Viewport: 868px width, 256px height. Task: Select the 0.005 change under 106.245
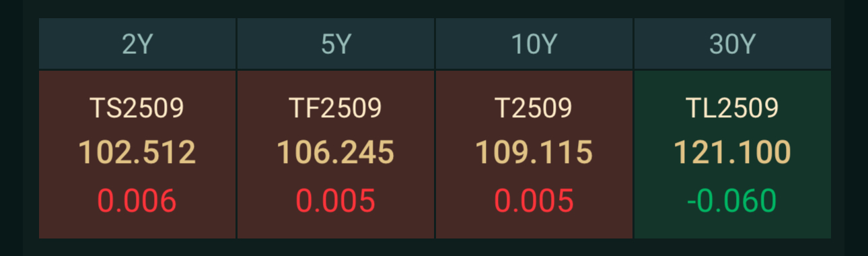coord(336,201)
